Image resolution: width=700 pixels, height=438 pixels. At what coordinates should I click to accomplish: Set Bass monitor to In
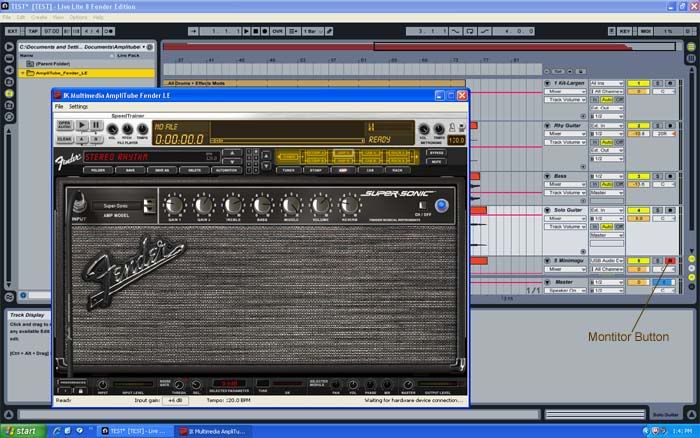click(595, 184)
